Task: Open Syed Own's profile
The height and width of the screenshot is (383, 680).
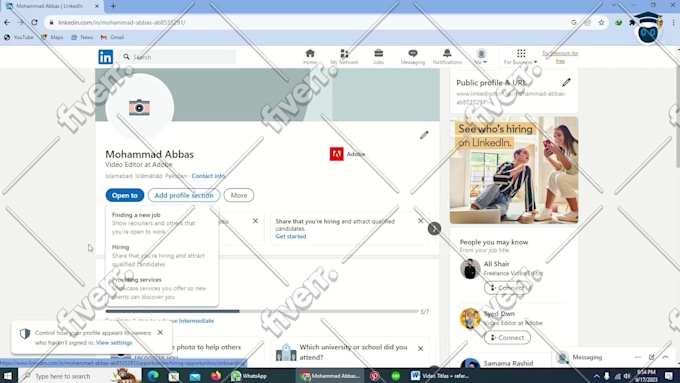Action: (x=499, y=314)
